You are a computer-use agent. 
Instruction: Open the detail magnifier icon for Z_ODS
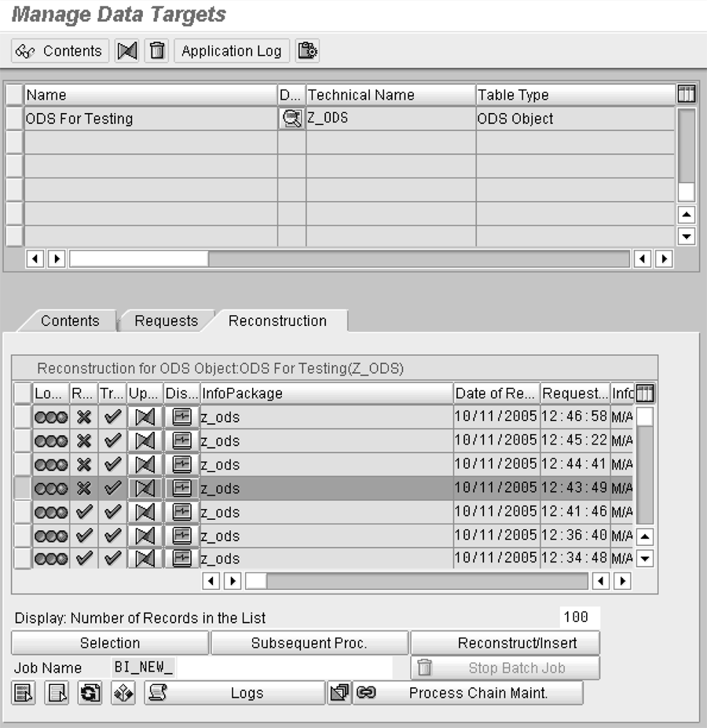point(291,119)
